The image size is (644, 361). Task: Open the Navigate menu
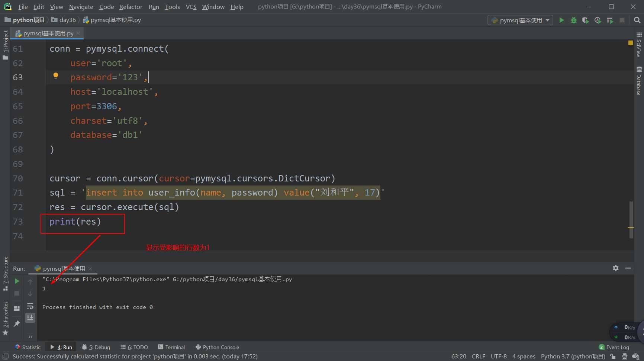pos(81,7)
